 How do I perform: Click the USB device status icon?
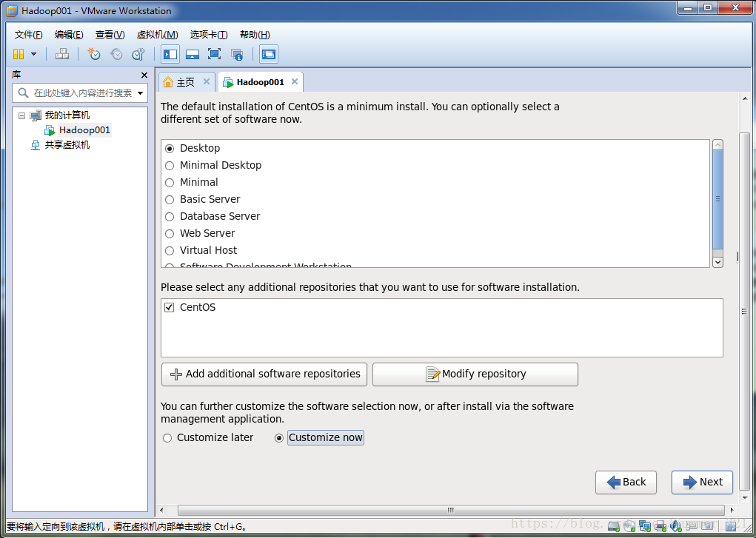coord(692,526)
